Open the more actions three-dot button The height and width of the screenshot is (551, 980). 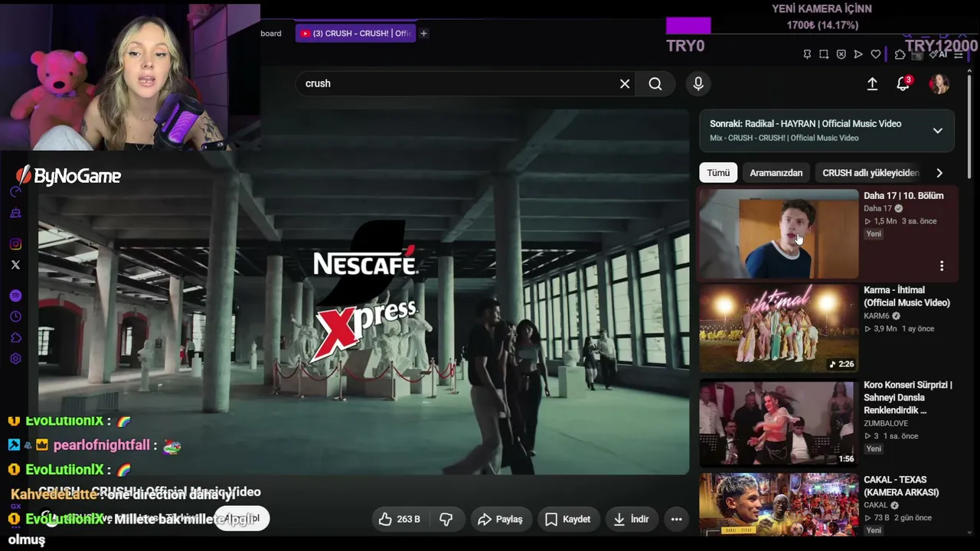coord(676,519)
